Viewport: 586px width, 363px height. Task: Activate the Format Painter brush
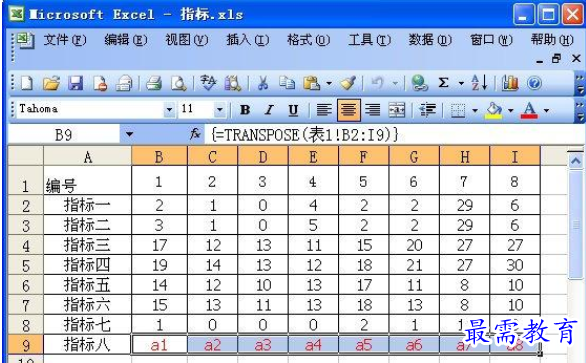click(x=348, y=83)
